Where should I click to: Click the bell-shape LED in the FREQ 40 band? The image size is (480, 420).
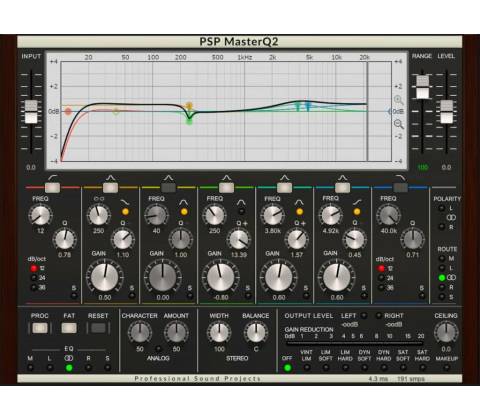pyautogui.click(x=184, y=211)
